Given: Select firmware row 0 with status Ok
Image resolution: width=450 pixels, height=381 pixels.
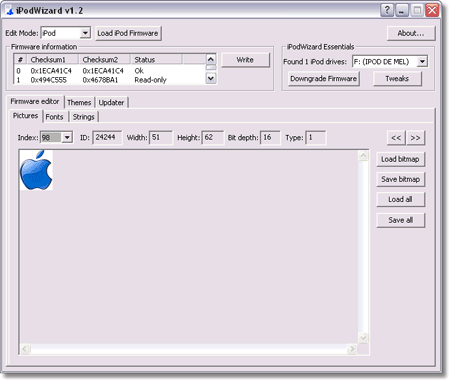Looking at the screenshot, I should [110, 71].
